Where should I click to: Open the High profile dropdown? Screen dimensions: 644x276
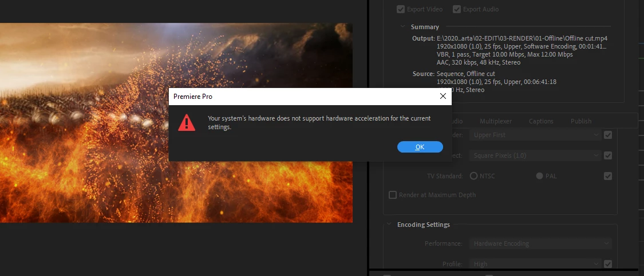(x=536, y=264)
